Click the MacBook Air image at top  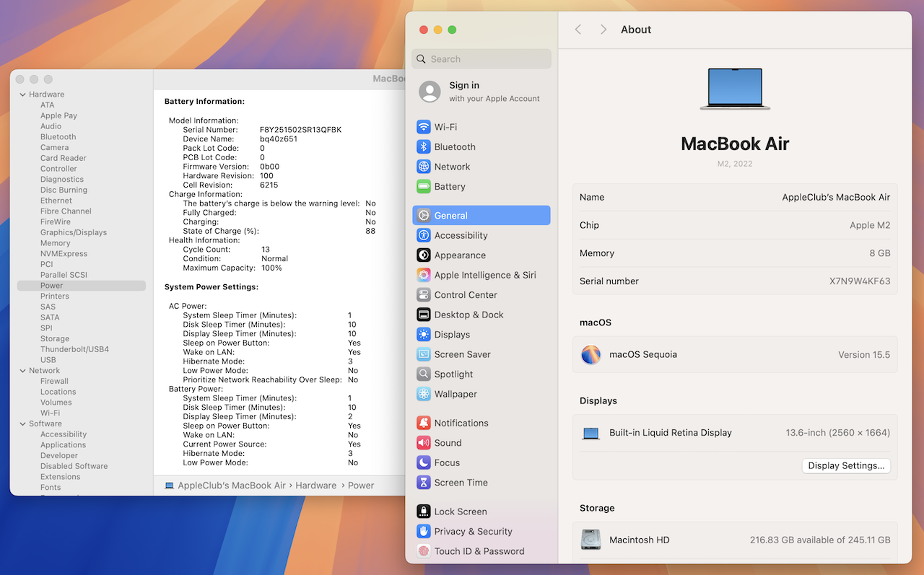[735, 89]
